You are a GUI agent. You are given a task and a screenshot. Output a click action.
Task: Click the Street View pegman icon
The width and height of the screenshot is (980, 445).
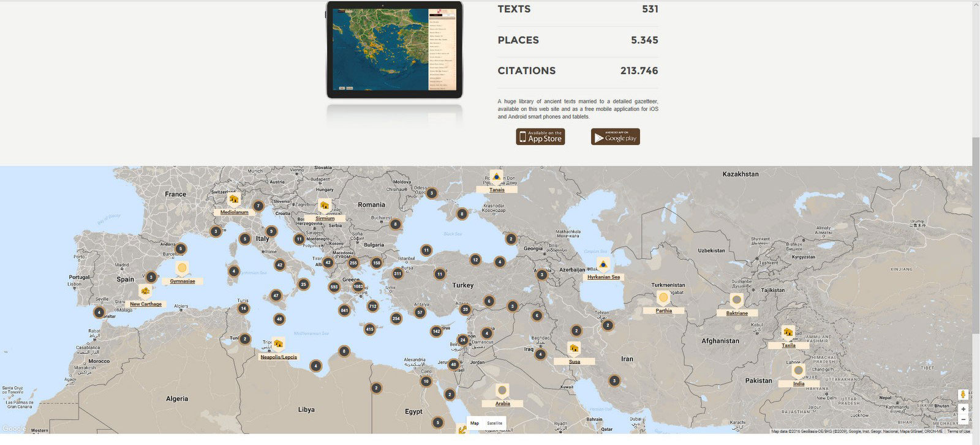(x=963, y=395)
